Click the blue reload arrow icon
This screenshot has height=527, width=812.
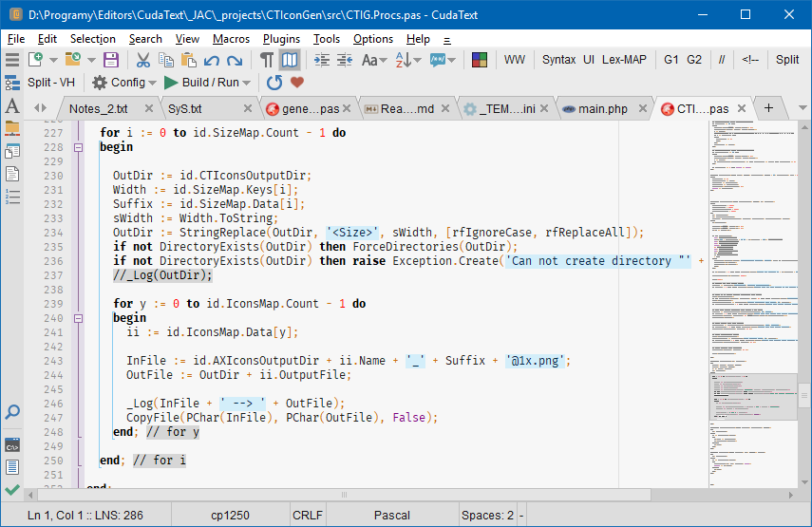274,83
